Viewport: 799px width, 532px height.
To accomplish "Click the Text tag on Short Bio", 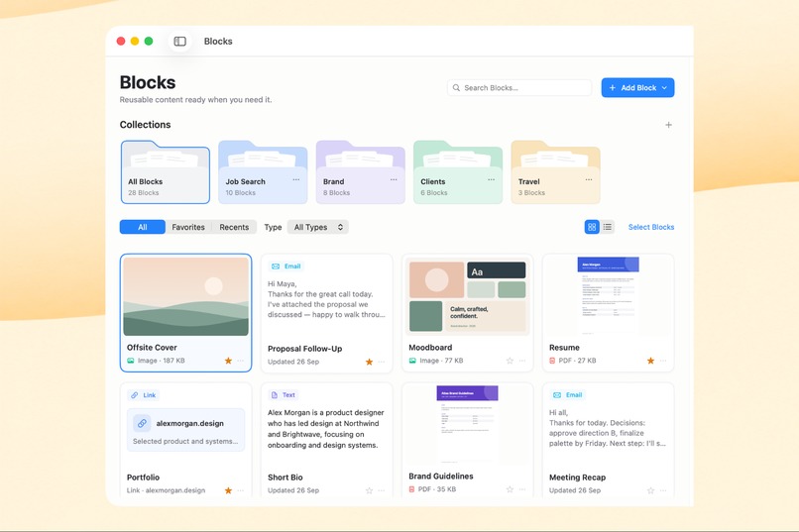I will tap(284, 395).
